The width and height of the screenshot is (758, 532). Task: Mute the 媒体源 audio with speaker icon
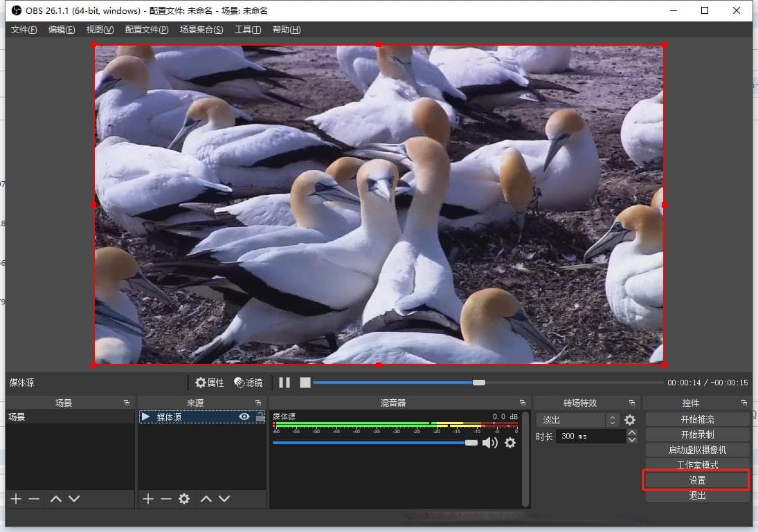tap(490, 443)
